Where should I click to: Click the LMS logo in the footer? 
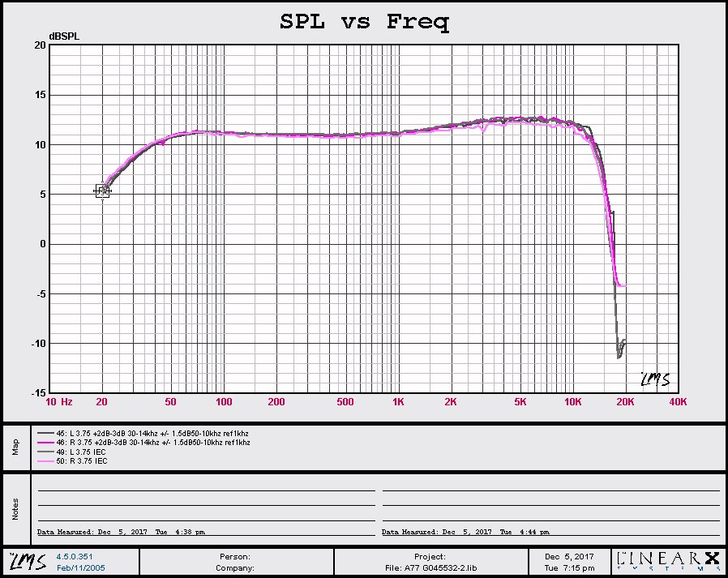click(x=22, y=561)
